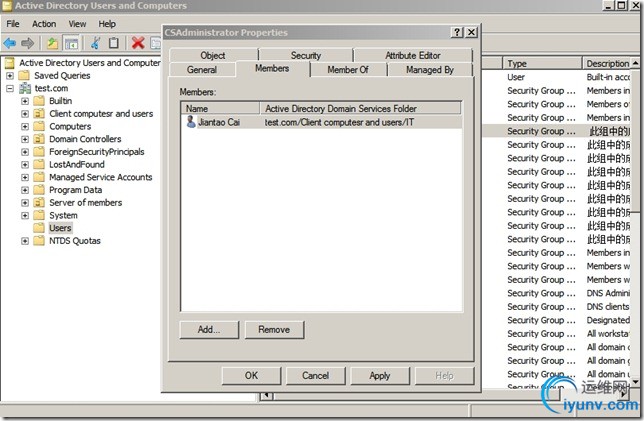
Task: Click the Forward arrow in the toolbar
Action: point(27,43)
